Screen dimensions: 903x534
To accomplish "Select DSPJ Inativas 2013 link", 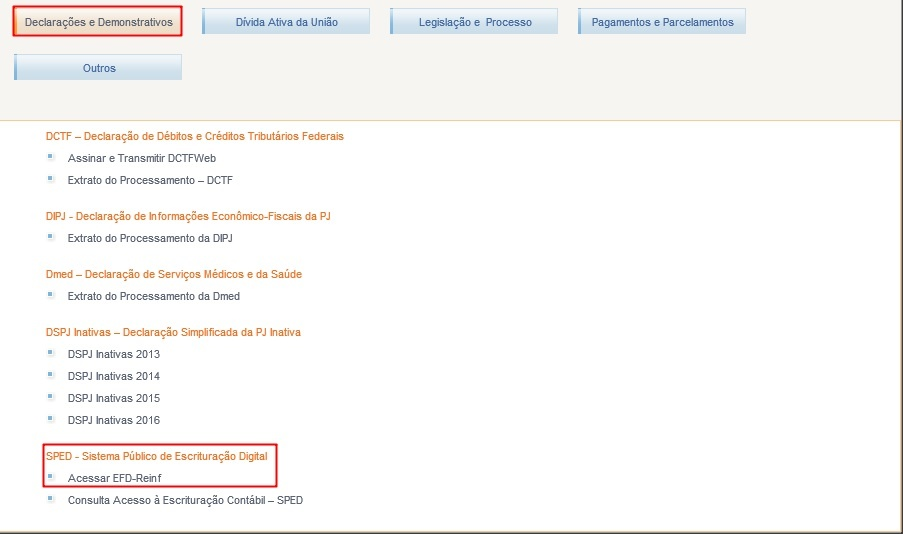I will (x=113, y=354).
